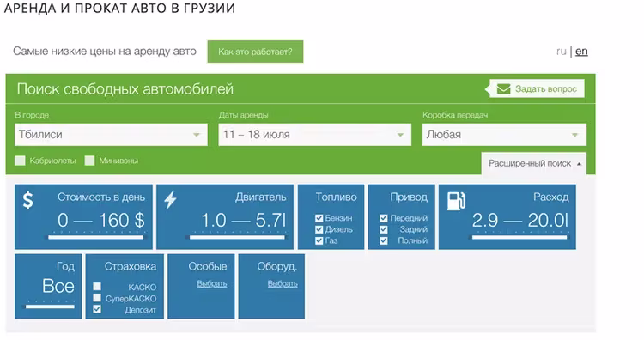Select the ru language option

tap(561, 52)
